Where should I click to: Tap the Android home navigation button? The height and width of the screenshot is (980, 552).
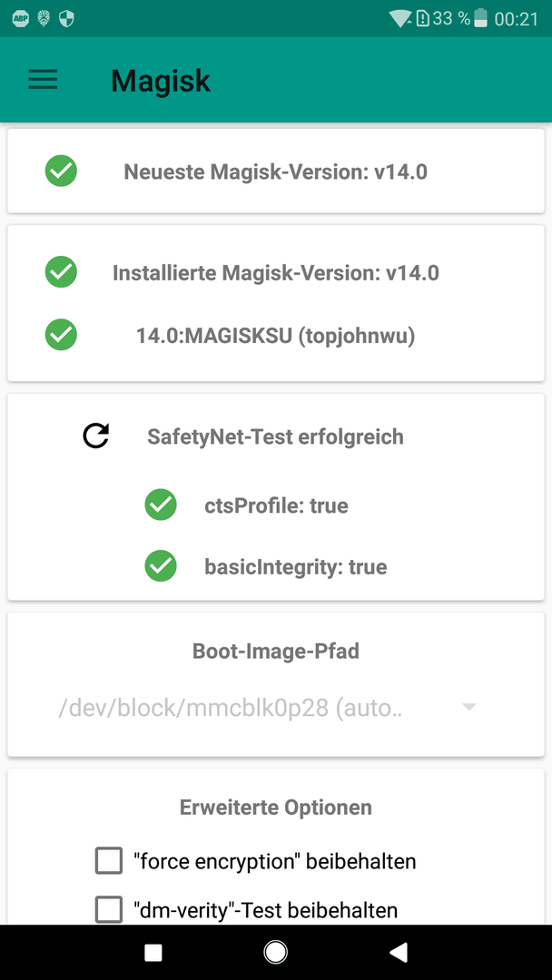click(x=276, y=952)
